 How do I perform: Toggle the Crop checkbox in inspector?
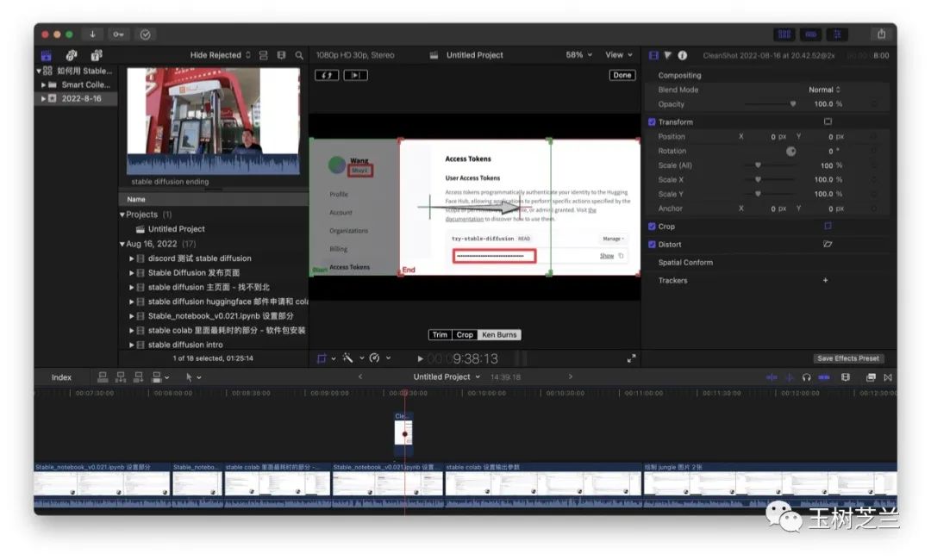point(652,227)
